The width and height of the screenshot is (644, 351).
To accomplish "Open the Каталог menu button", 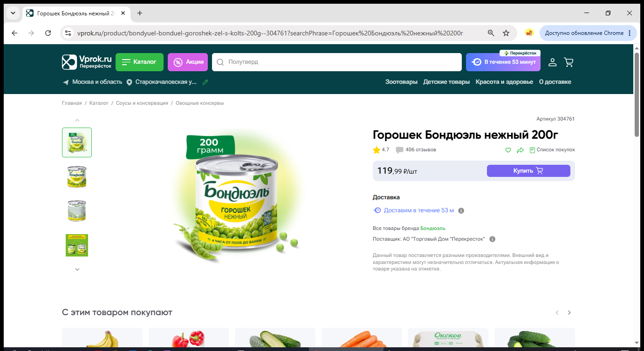I will coord(139,62).
